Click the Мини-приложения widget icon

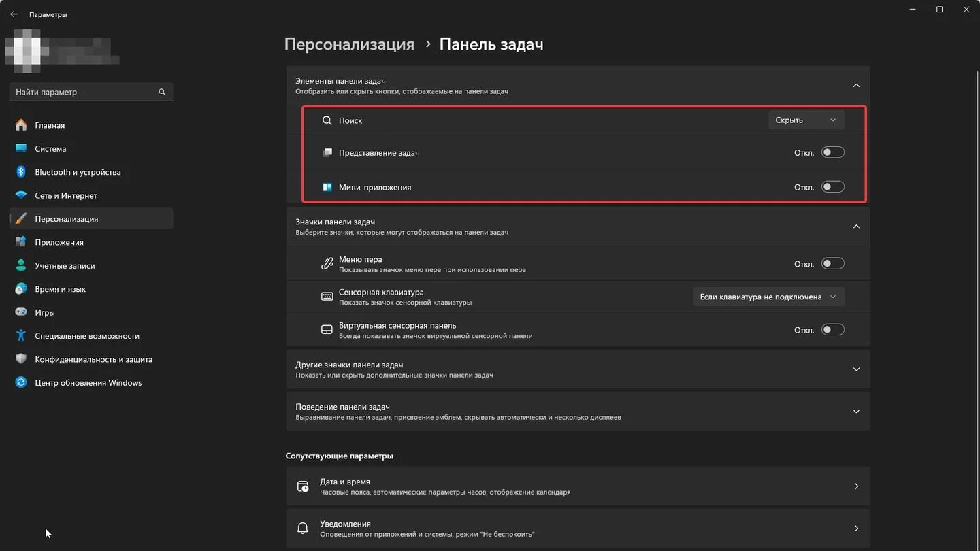point(327,187)
